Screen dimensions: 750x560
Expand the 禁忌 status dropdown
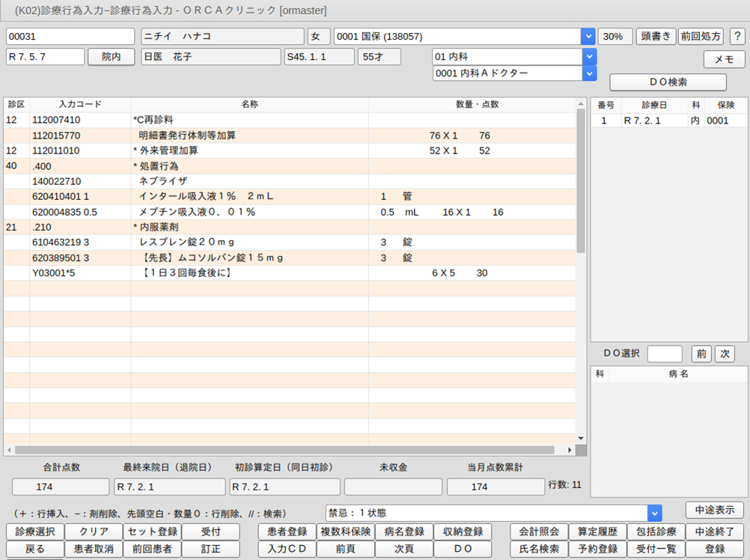(x=655, y=513)
